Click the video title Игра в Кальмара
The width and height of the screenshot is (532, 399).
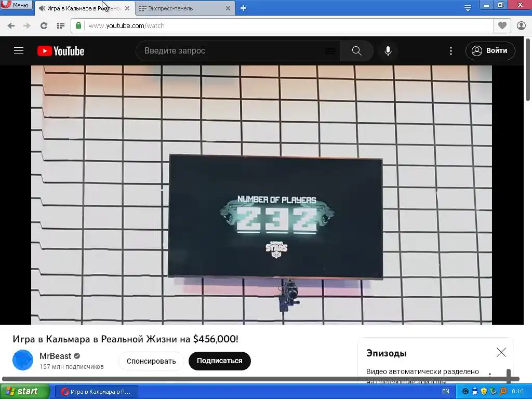click(x=126, y=339)
